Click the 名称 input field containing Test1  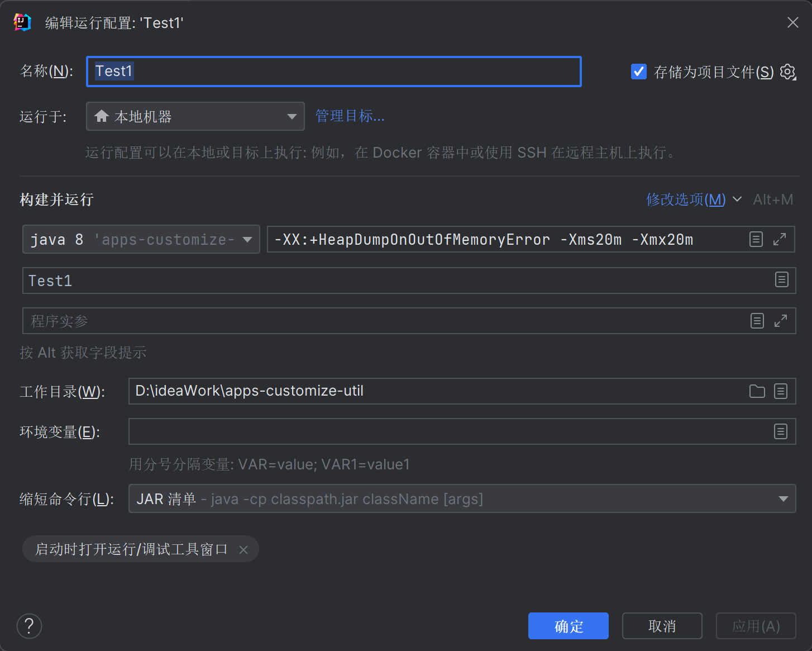334,72
